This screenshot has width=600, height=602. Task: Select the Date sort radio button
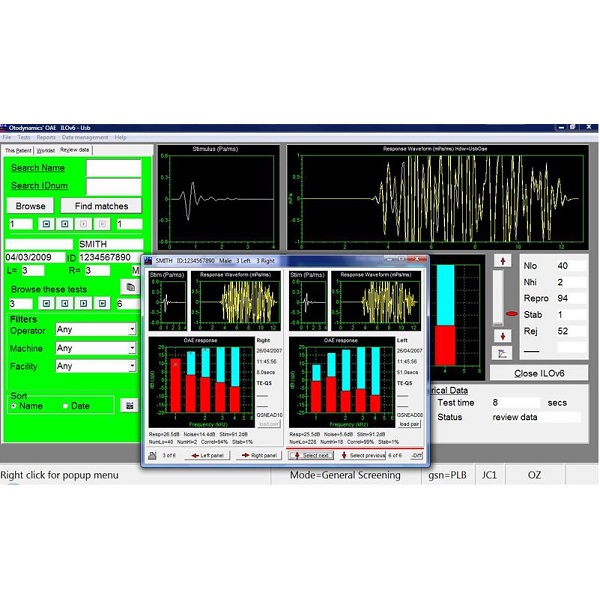[x=66, y=406]
